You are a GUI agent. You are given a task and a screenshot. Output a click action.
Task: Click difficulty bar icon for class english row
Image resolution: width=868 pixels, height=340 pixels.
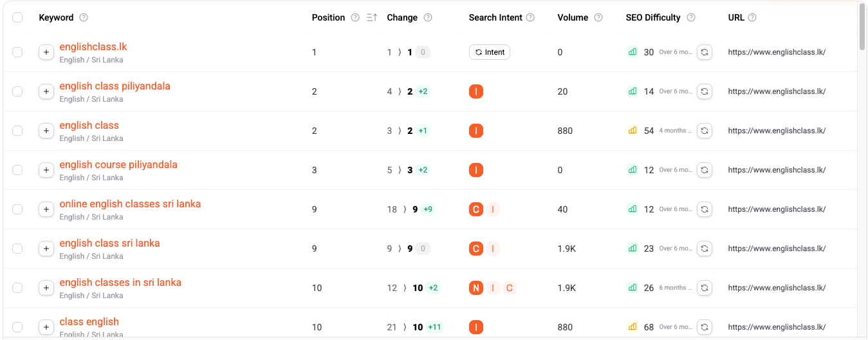tap(633, 327)
